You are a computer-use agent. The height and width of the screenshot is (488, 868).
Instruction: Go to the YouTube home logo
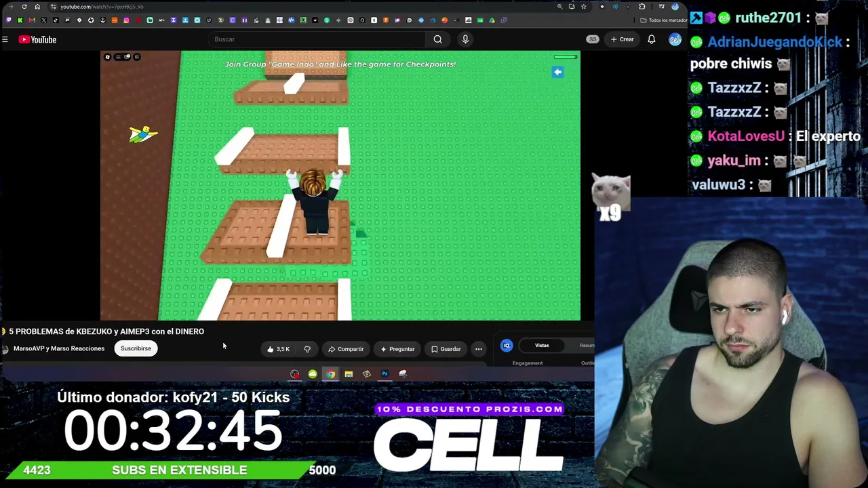tap(37, 39)
